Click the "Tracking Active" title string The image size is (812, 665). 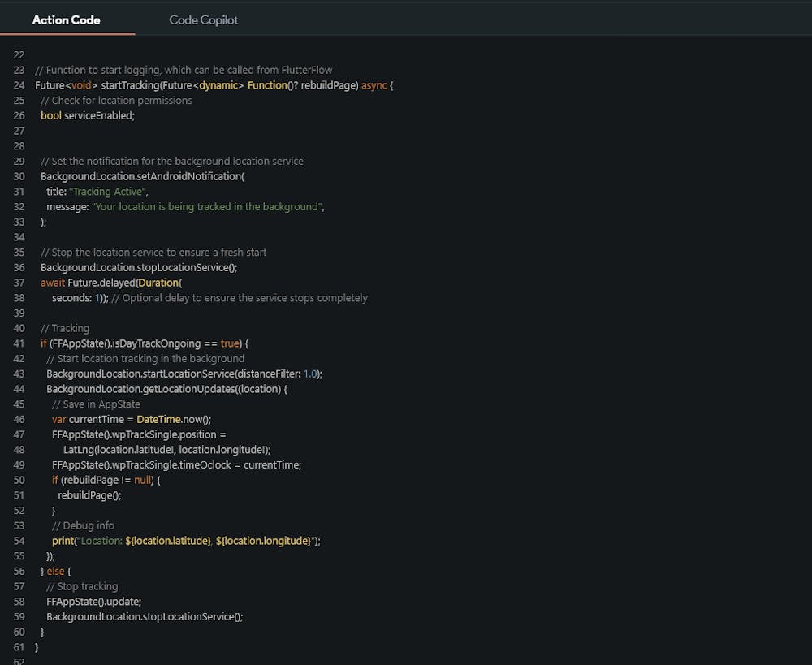click(110, 192)
